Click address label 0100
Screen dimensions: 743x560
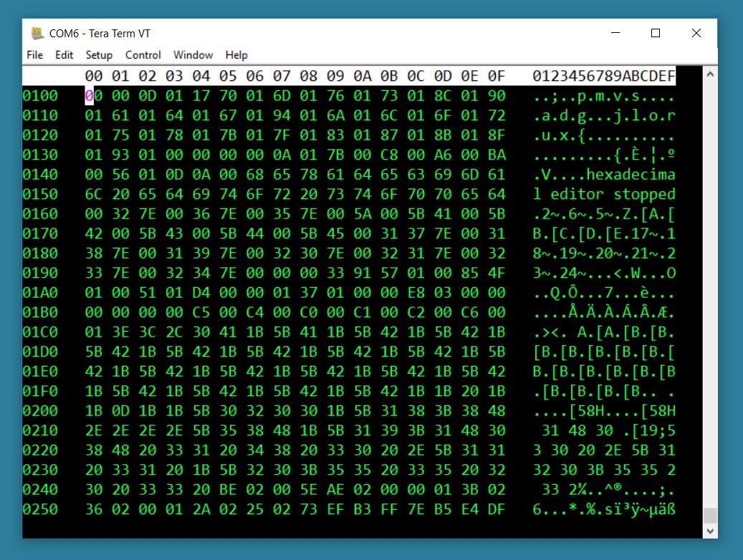[x=40, y=96]
